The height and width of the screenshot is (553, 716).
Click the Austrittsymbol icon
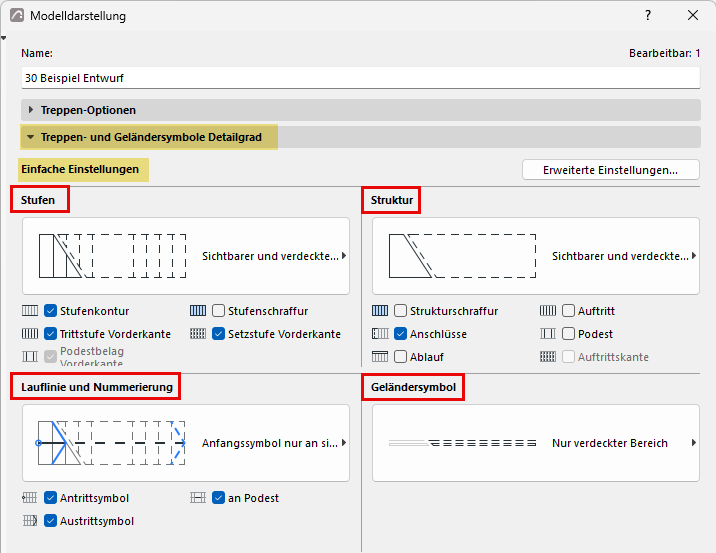pyautogui.click(x=30, y=521)
